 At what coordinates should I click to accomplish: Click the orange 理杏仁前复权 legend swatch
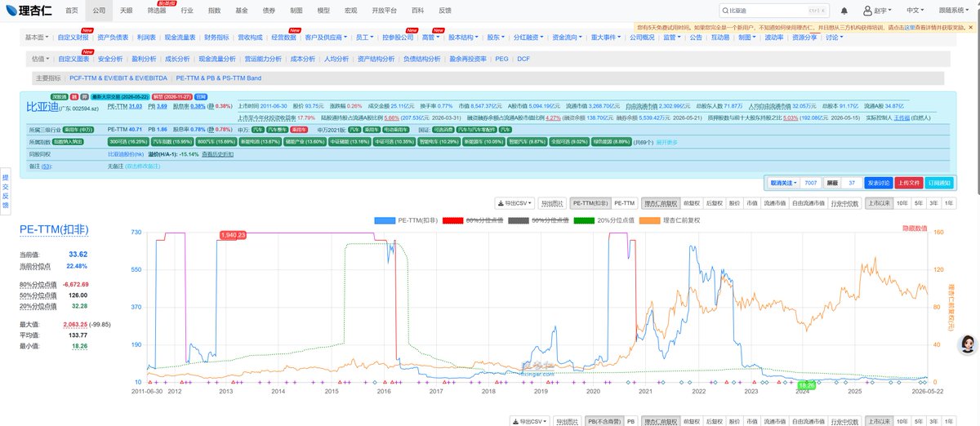pos(649,220)
